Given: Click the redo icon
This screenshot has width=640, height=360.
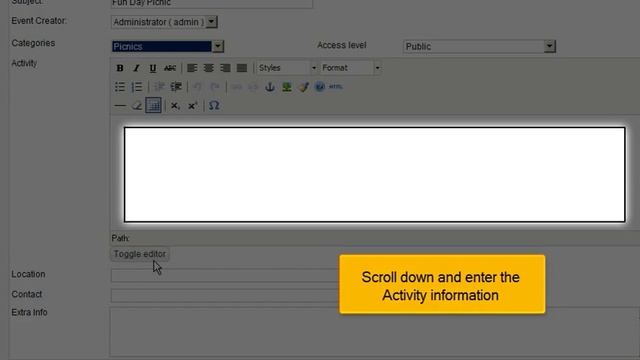Looking at the screenshot, I should [x=215, y=87].
